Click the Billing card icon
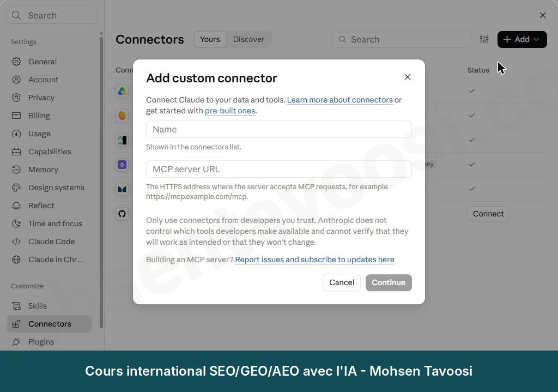Image resolution: width=558 pixels, height=392 pixels. (x=16, y=116)
